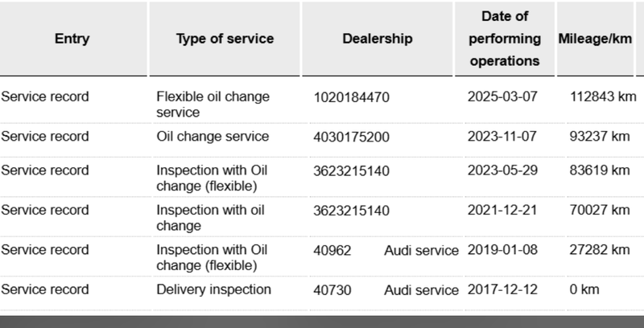The height and width of the screenshot is (328, 644).
Task: Click the date 2021-12-21
Action: 502,211
